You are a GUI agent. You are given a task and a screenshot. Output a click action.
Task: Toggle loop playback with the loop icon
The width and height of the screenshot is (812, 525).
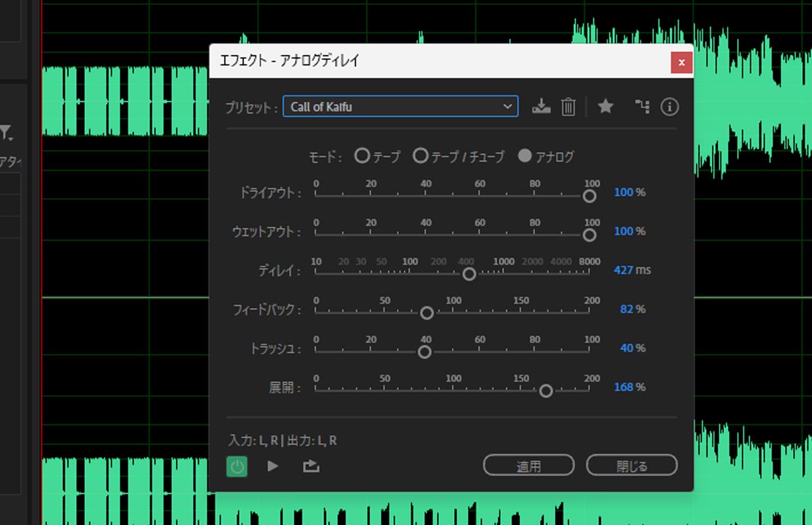(x=310, y=466)
